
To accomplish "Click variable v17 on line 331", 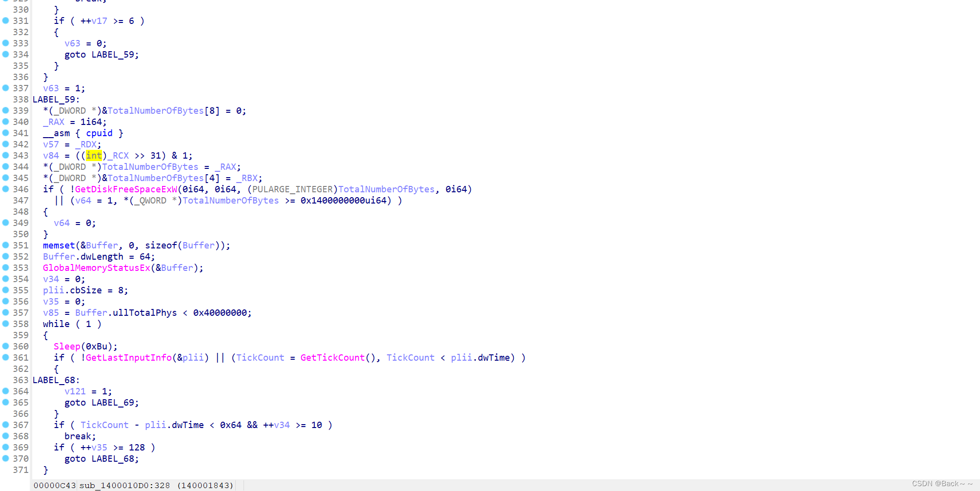I will pyautogui.click(x=99, y=21).
